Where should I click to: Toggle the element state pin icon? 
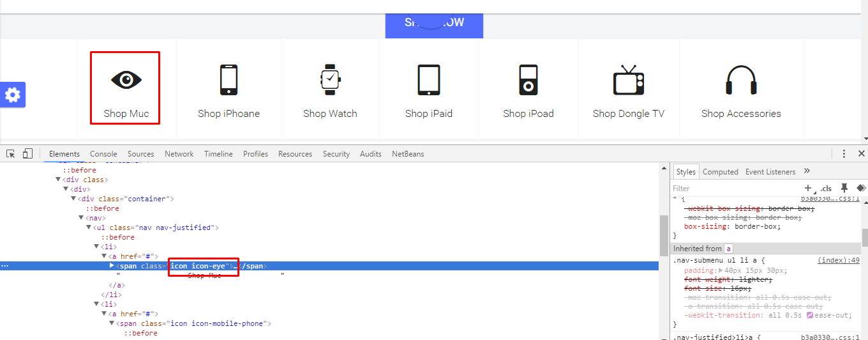[x=844, y=188]
